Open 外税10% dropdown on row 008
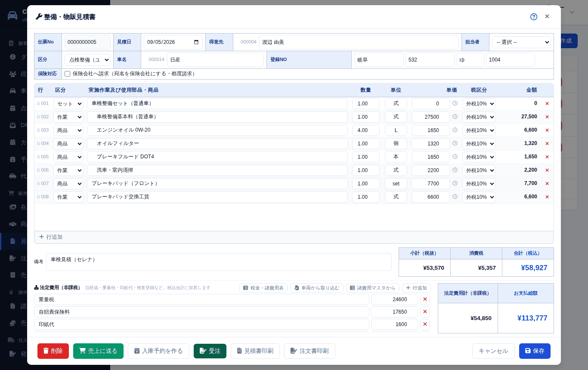 [x=479, y=197]
